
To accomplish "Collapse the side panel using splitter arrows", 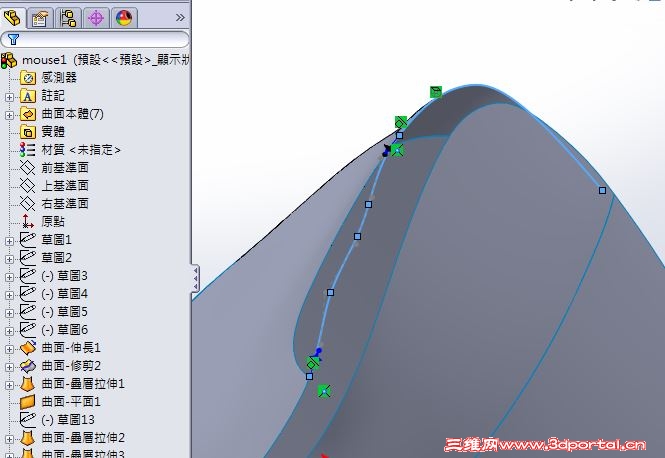I will tap(195, 279).
